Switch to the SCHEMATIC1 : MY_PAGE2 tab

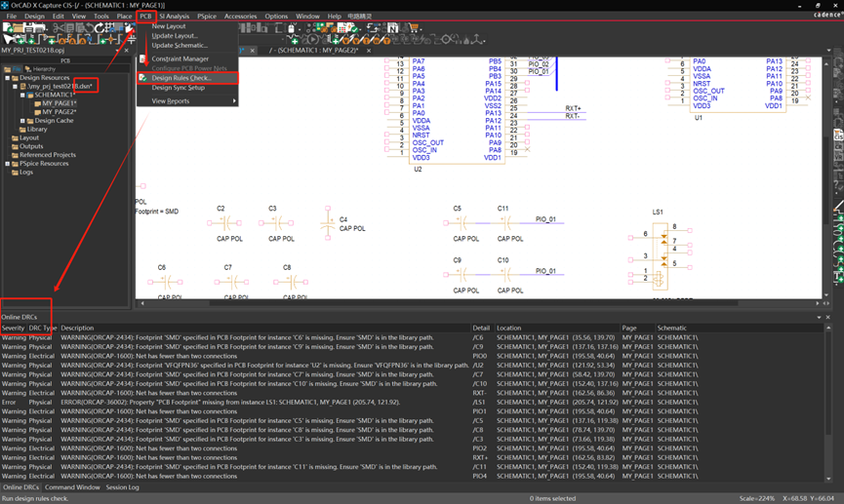coord(314,50)
